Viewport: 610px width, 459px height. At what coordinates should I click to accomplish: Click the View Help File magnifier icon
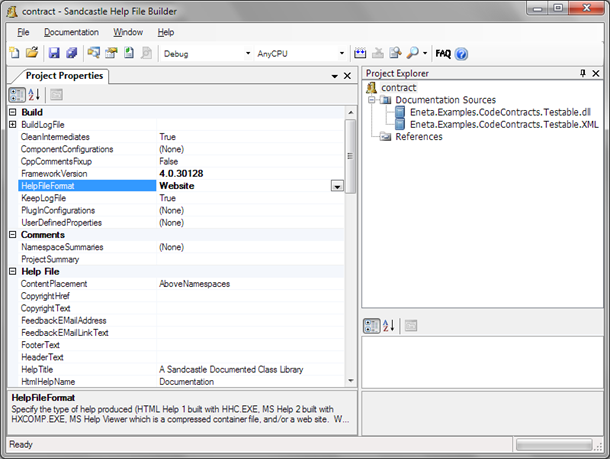click(x=412, y=53)
